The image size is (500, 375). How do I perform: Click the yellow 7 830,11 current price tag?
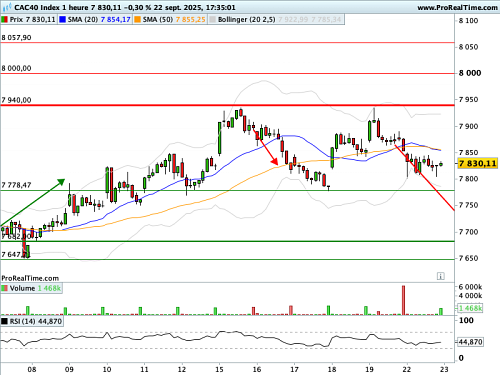coord(478,163)
